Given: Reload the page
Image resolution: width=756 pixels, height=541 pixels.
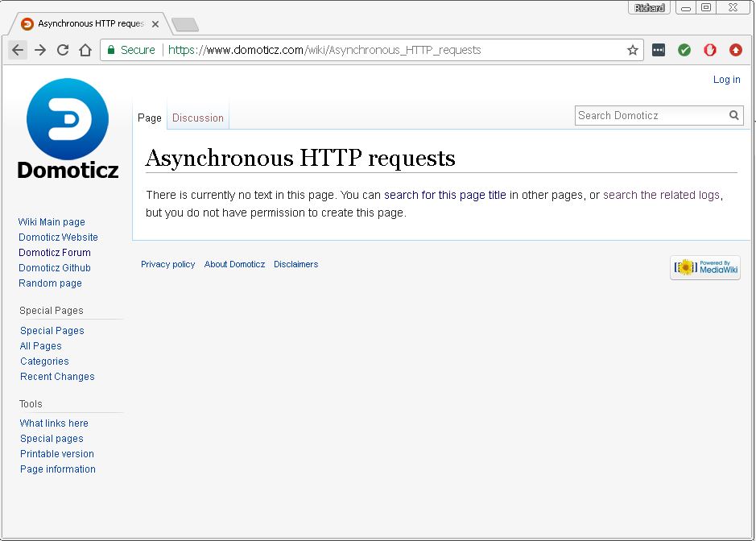Looking at the screenshot, I should click(63, 50).
